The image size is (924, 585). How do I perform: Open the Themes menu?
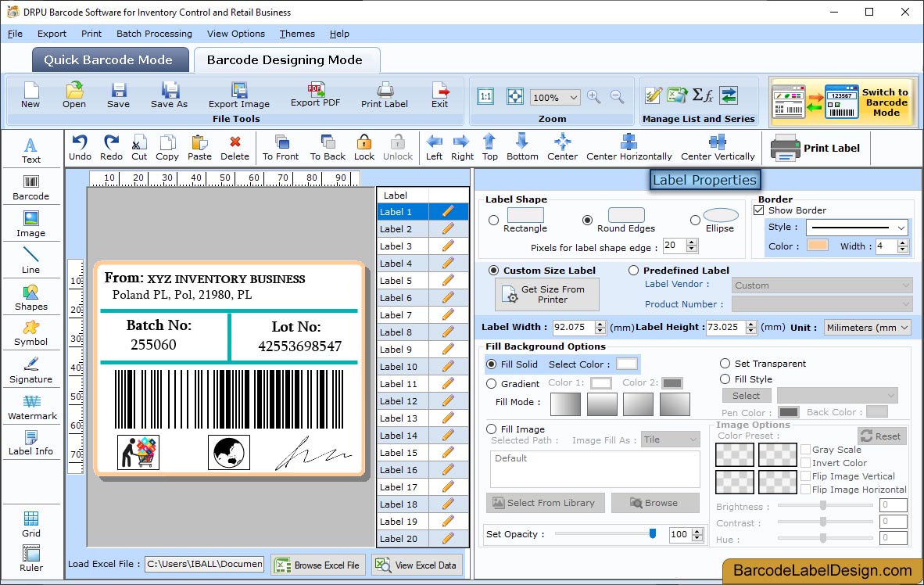tap(297, 34)
